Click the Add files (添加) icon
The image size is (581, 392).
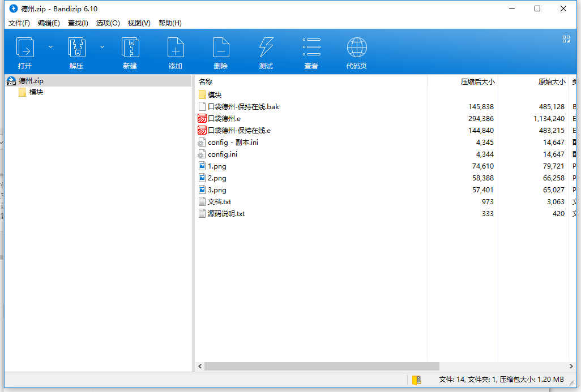(x=176, y=48)
